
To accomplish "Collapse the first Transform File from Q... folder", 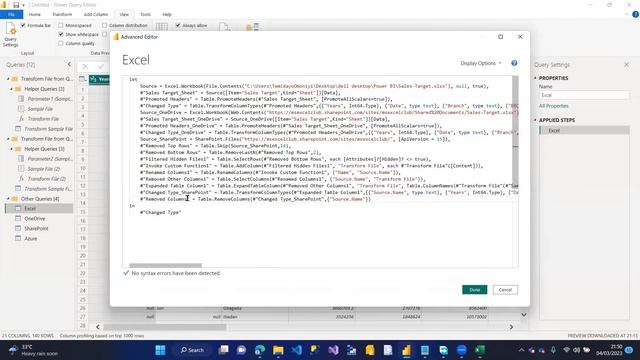I will (8, 79).
